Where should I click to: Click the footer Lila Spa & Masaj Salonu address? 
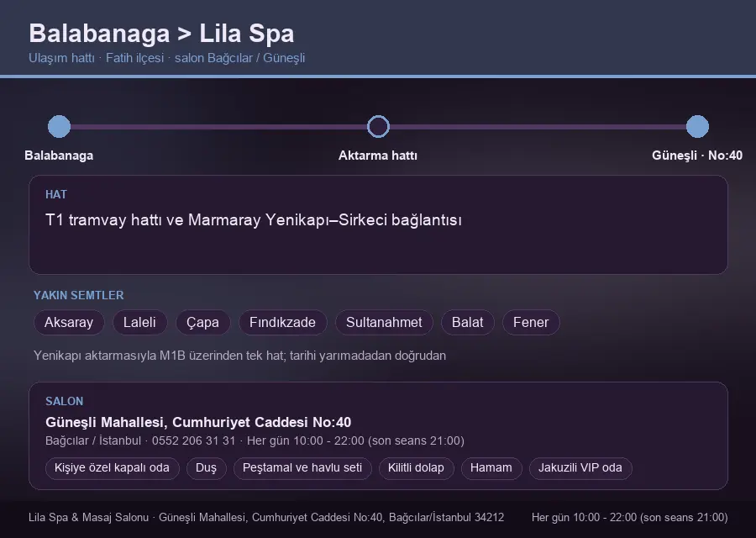(x=266, y=517)
